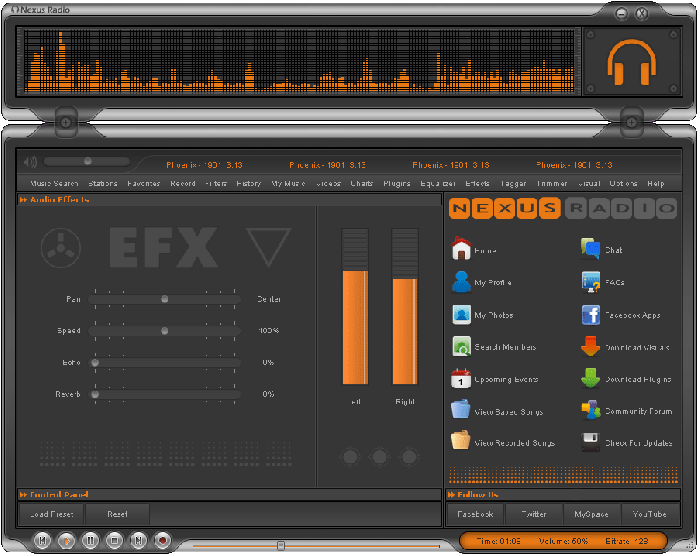
Task: Click the Speed slider handle
Action: click(165, 330)
